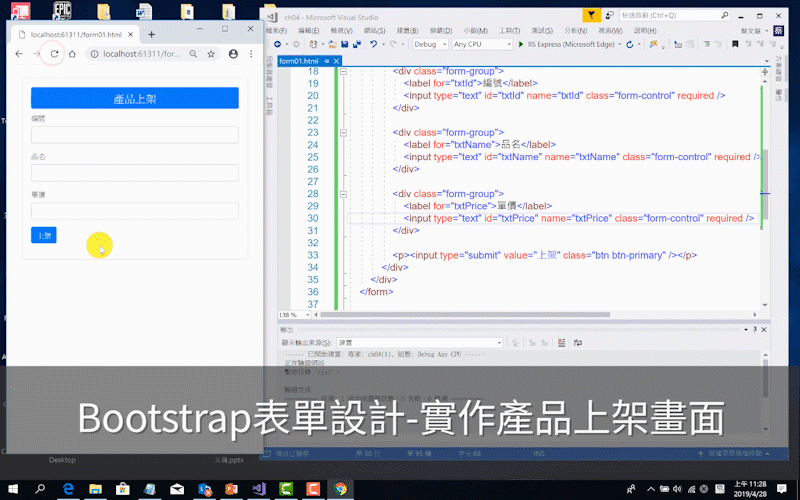Screen dimensions: 800x500
Task: Toggle auto-hide pin on output panel
Action: coord(755,330)
